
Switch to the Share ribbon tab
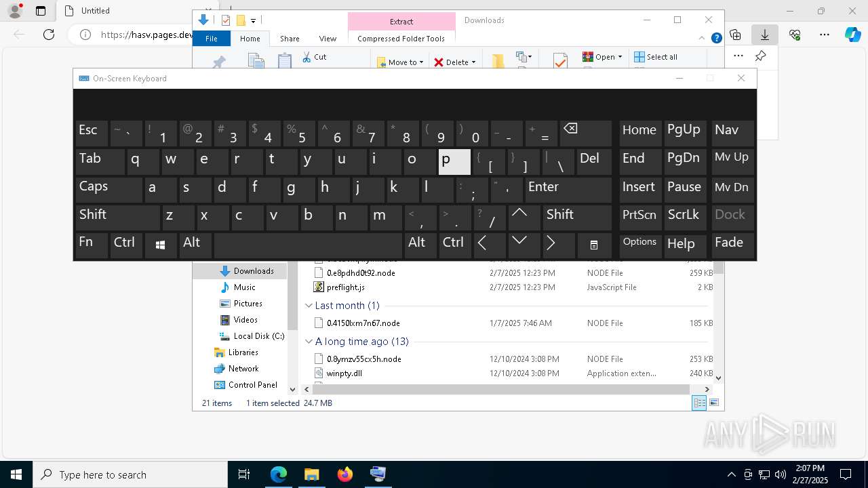pos(290,39)
